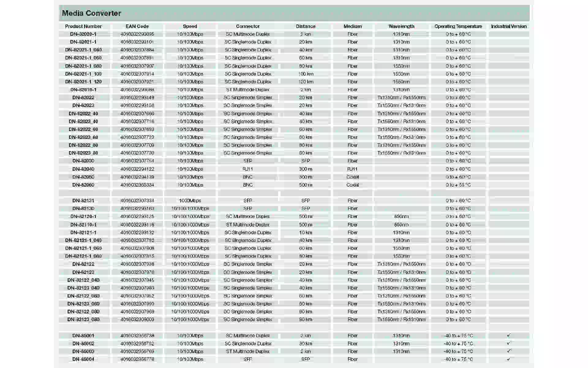588x368 pixels.
Task: Click the DN-85001 industrial version checkmark
Action: point(509,335)
